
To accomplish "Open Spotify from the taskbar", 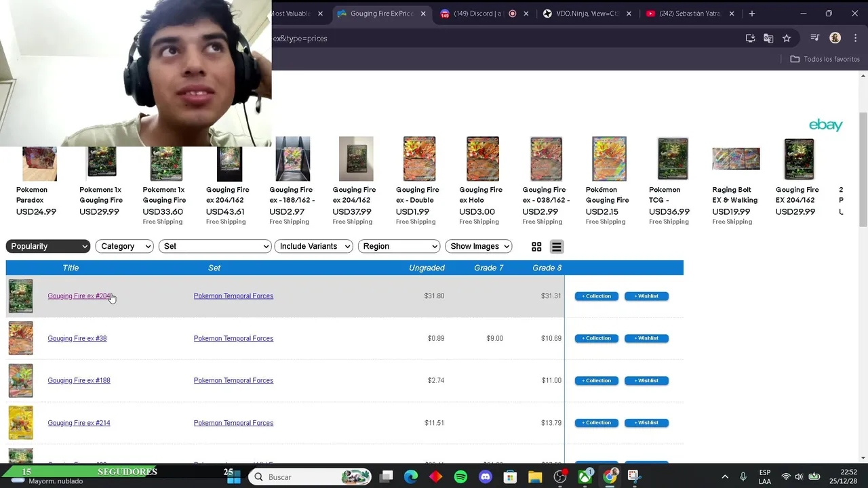I will [x=460, y=477].
